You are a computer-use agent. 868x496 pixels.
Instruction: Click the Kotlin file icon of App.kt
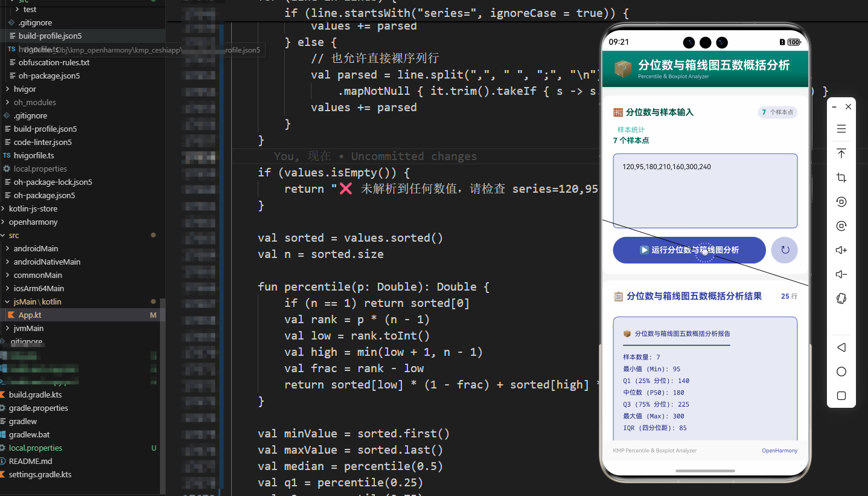tap(12, 315)
